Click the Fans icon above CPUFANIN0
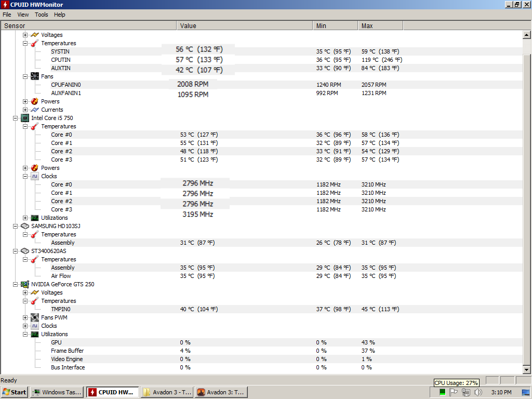This screenshot has height=399, width=532. click(x=35, y=76)
